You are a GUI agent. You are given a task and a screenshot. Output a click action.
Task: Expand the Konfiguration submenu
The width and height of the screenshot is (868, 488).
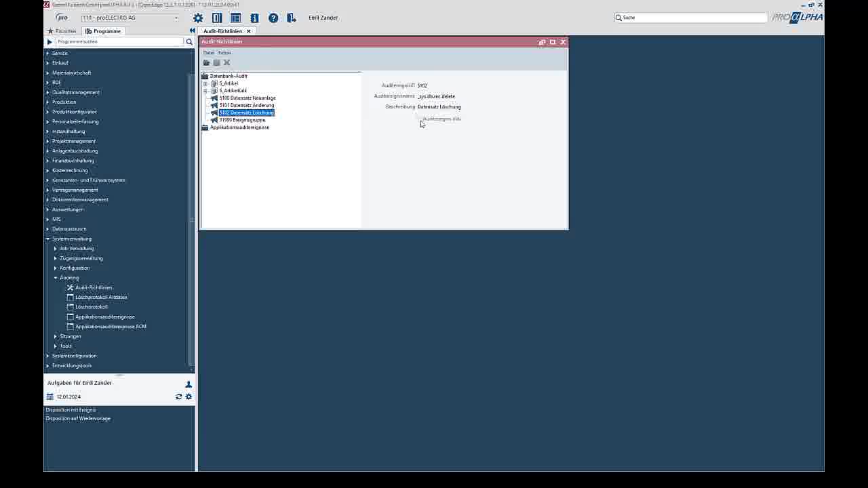coord(56,268)
